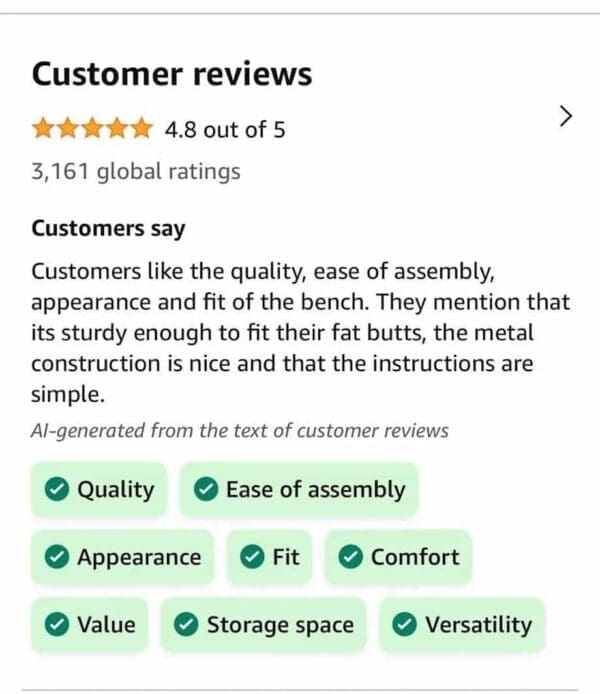This screenshot has height=694, width=600.
Task: Choose the Fit review topic
Action: click(271, 558)
